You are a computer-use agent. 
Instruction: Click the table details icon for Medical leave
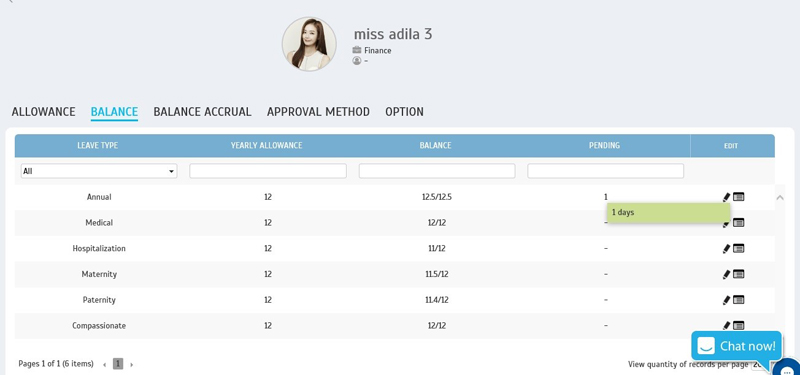point(738,222)
